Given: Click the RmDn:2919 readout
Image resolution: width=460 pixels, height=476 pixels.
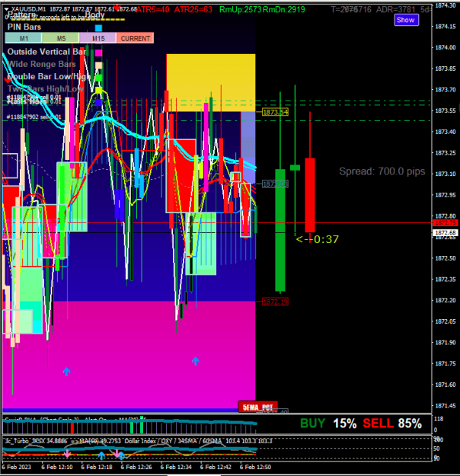Looking at the screenshot, I should click(x=284, y=10).
